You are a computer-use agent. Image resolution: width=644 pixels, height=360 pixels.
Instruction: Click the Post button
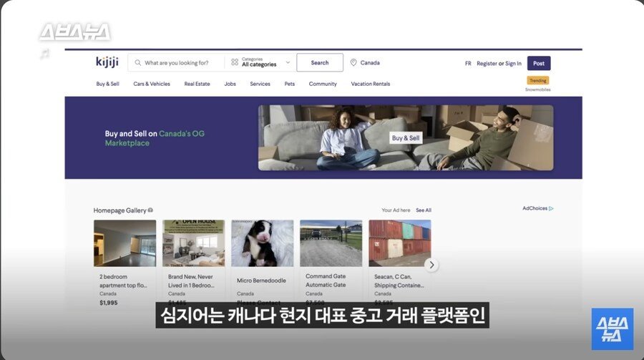pyautogui.click(x=539, y=63)
